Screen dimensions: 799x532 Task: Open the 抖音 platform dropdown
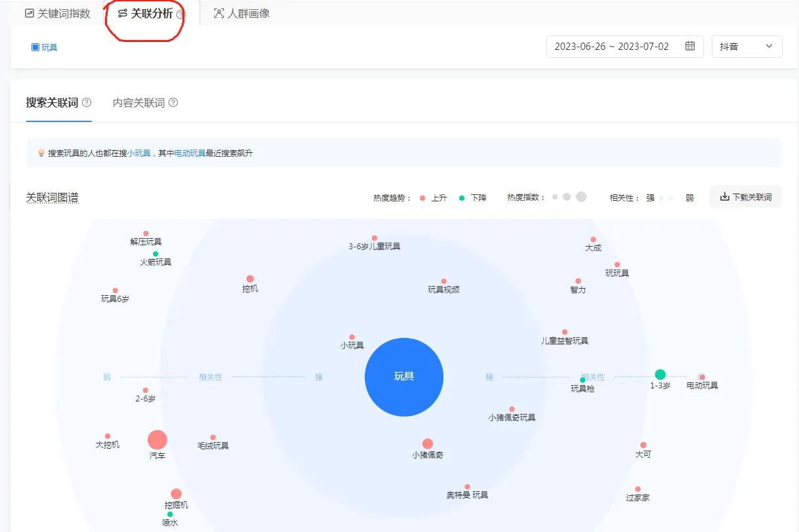click(747, 46)
